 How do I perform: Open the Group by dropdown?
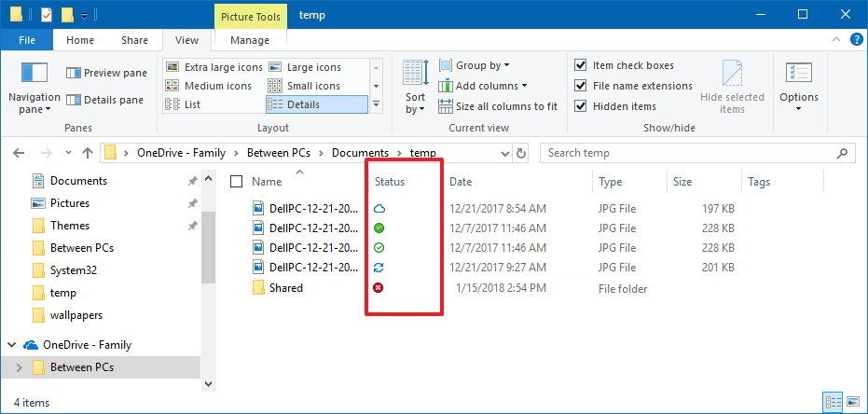(475, 65)
